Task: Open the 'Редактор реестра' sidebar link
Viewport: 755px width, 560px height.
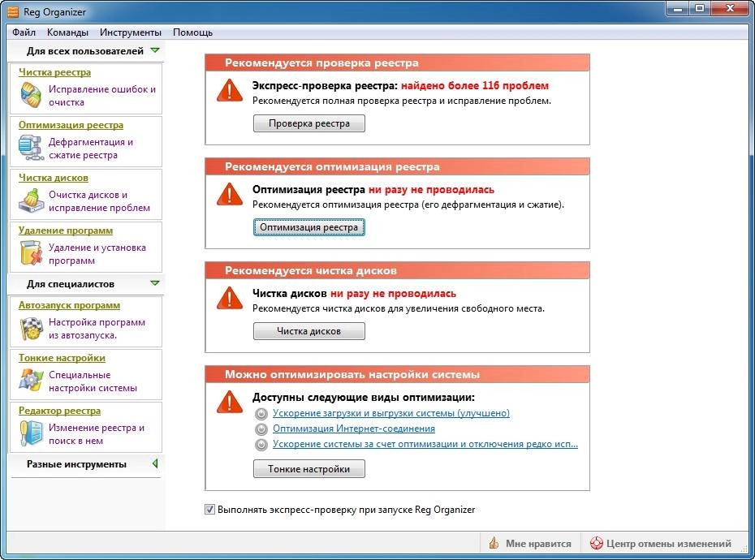Action: (60, 411)
